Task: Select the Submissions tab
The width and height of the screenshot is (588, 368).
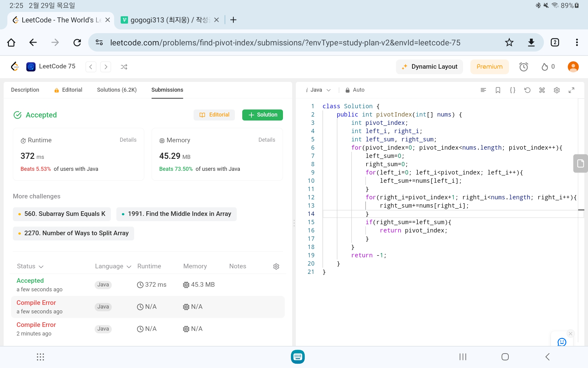Action: 167,90
